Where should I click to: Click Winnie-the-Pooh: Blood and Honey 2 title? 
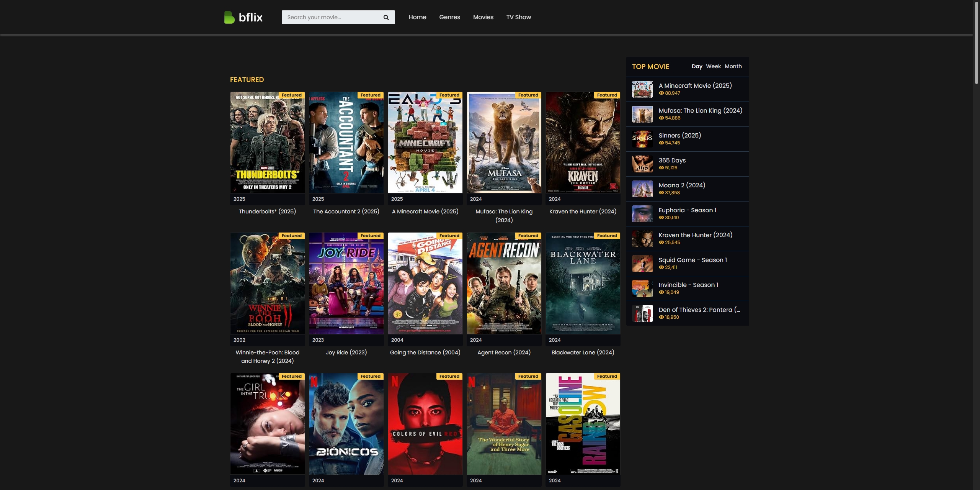(267, 357)
